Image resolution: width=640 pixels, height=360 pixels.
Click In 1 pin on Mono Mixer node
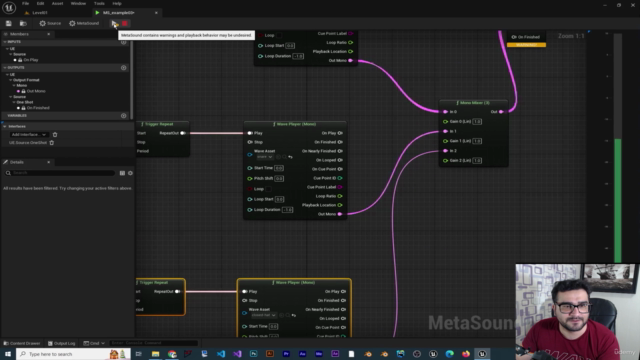coord(445,131)
